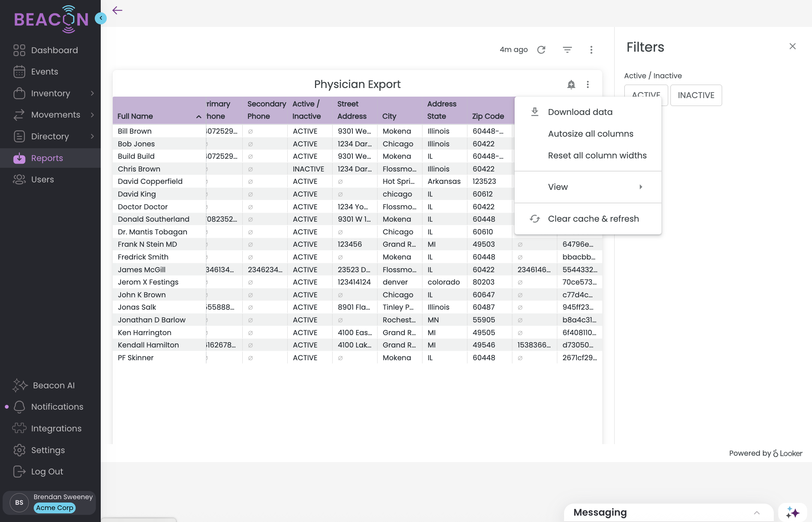The width and height of the screenshot is (812, 522).
Task: Click the refresh dashboard icon
Action: coord(541,50)
